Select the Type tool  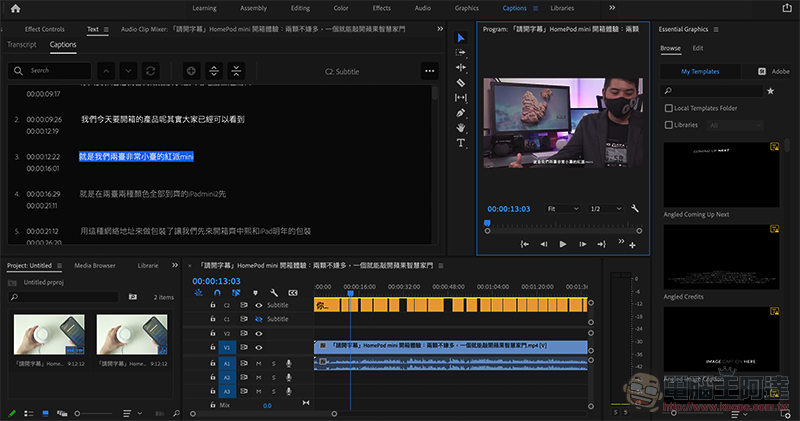[461, 143]
